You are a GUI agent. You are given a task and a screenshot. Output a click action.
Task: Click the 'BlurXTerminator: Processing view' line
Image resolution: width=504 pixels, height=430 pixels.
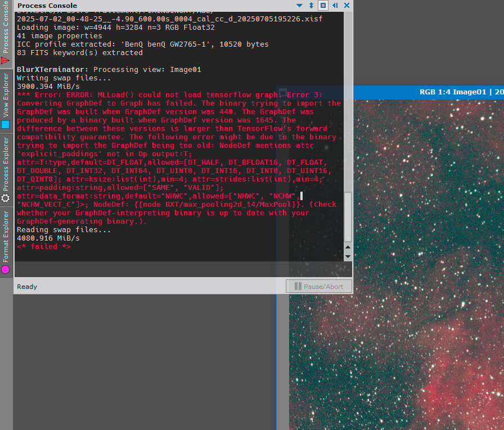109,69
